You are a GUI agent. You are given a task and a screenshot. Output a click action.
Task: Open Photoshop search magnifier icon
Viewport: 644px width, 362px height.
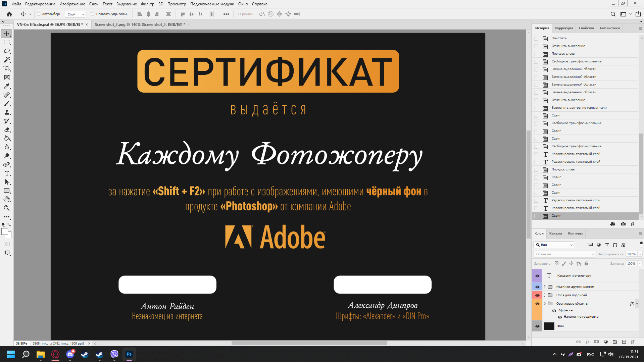tap(613, 14)
